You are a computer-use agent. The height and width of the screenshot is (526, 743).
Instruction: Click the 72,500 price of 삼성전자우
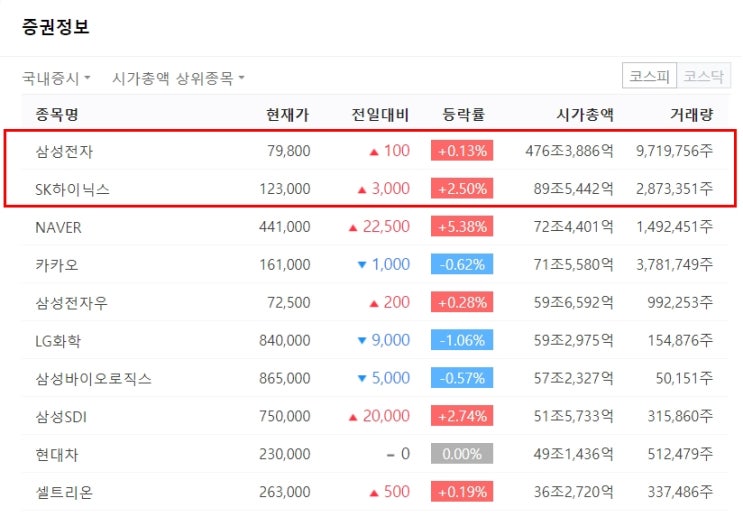coord(289,302)
